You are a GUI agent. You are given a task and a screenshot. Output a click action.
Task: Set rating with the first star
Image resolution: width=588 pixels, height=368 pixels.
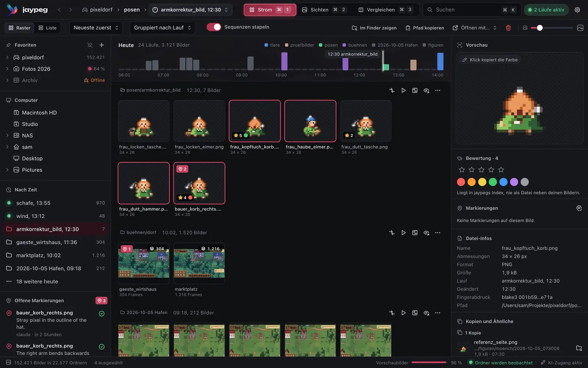(462, 170)
